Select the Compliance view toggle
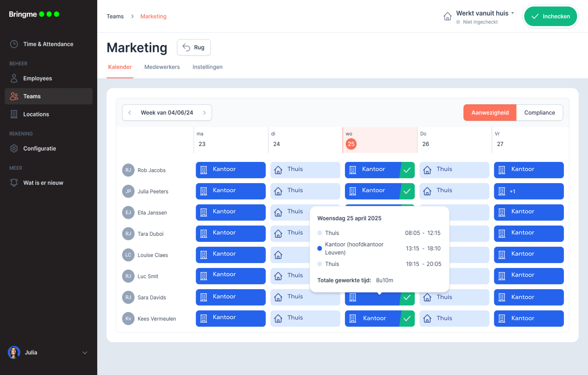The width and height of the screenshot is (588, 375). point(540,113)
